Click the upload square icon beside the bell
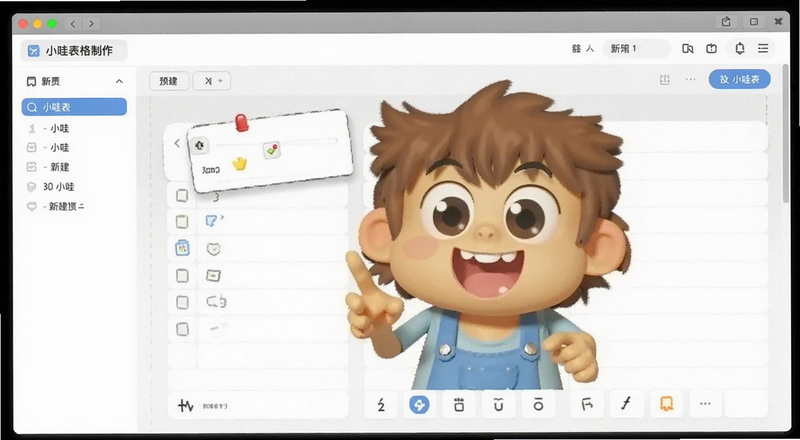The width and height of the screenshot is (800, 440). [711, 48]
